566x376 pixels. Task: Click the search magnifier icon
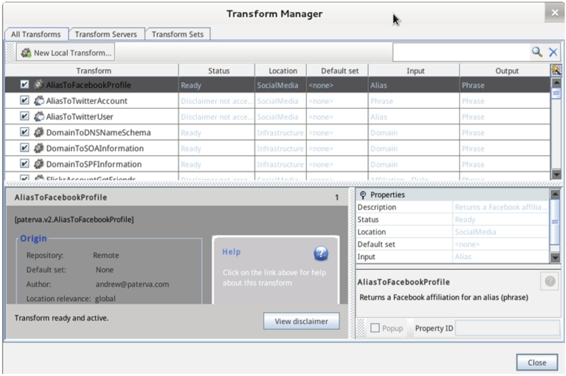click(537, 52)
